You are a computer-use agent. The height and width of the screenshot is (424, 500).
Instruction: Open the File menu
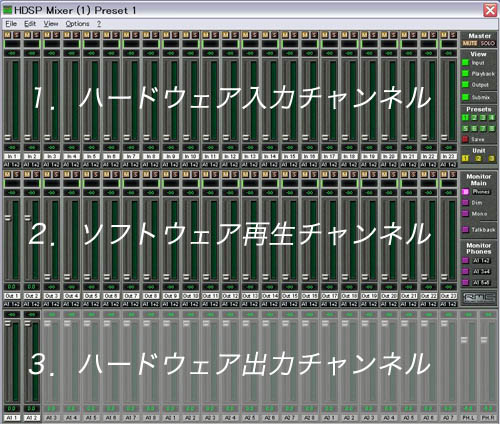11,24
